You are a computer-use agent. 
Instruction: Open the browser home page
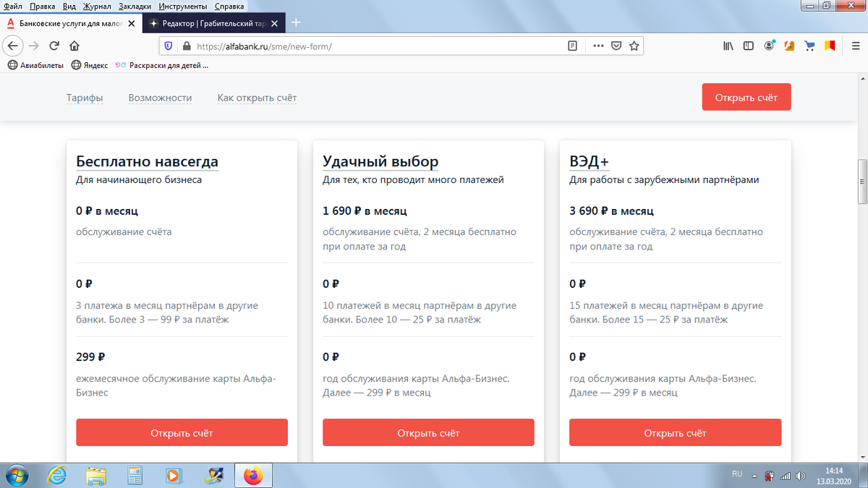74,46
